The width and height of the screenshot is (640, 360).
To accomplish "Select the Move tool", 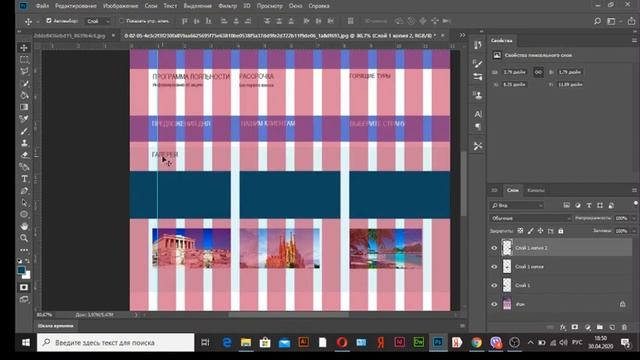I will tap(24, 48).
